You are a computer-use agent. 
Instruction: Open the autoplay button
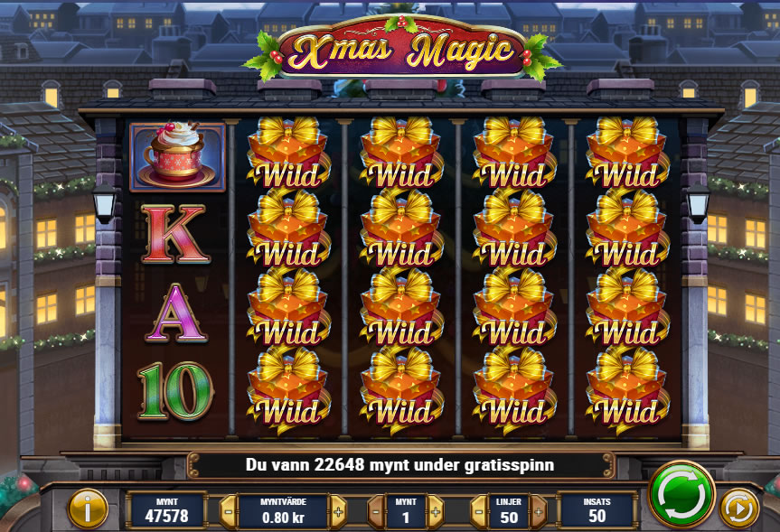(738, 509)
